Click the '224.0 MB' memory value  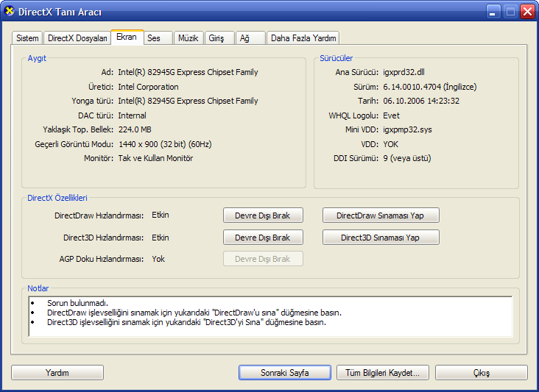[x=135, y=129]
